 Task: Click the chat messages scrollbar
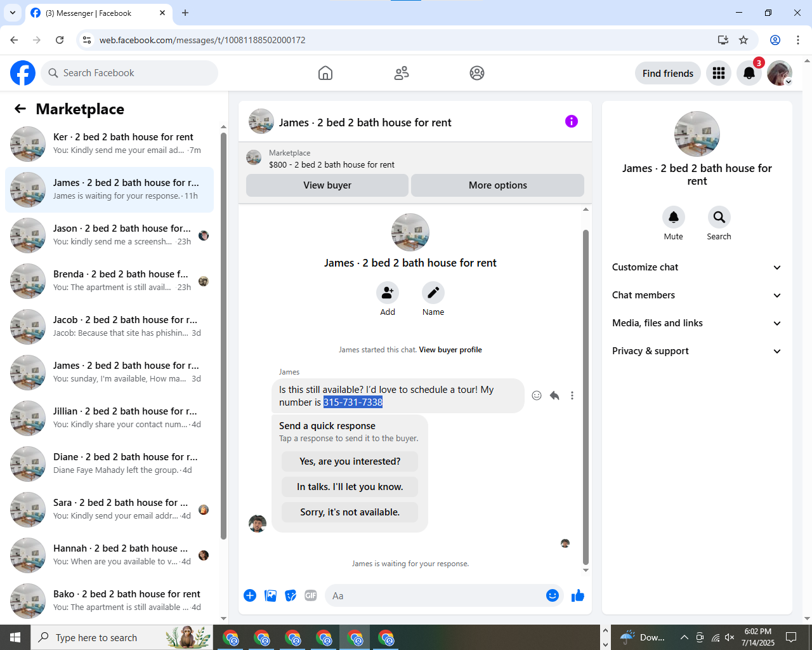586,397
